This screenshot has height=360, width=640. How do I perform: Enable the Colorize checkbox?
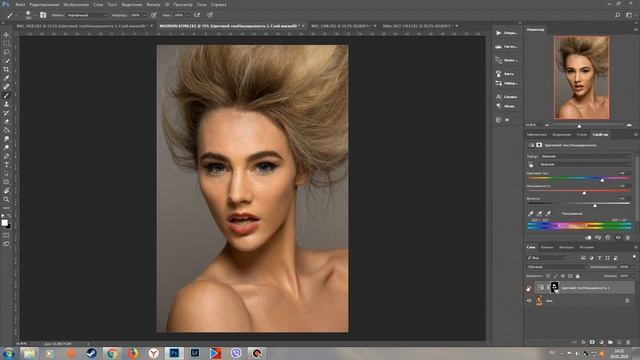558,213
